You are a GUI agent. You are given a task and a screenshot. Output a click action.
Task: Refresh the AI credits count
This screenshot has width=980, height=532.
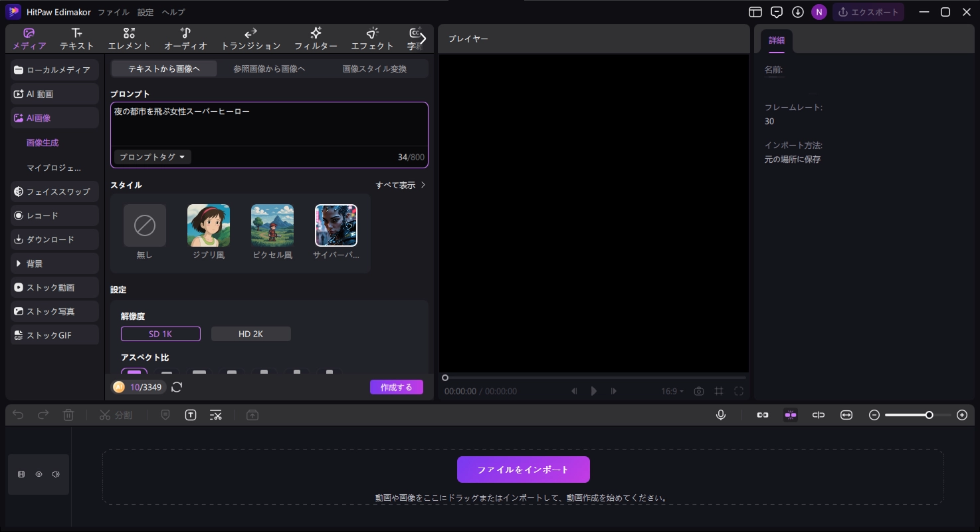[x=177, y=387]
